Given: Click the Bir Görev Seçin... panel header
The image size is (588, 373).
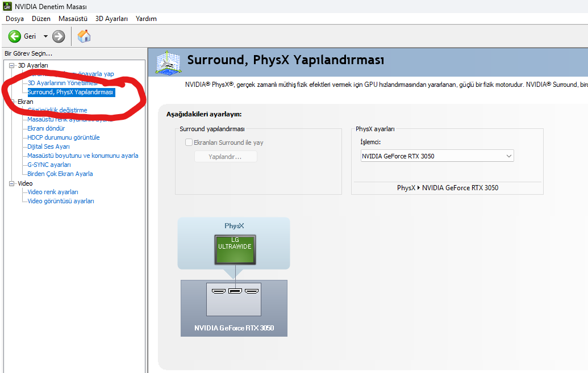Looking at the screenshot, I should [28, 53].
